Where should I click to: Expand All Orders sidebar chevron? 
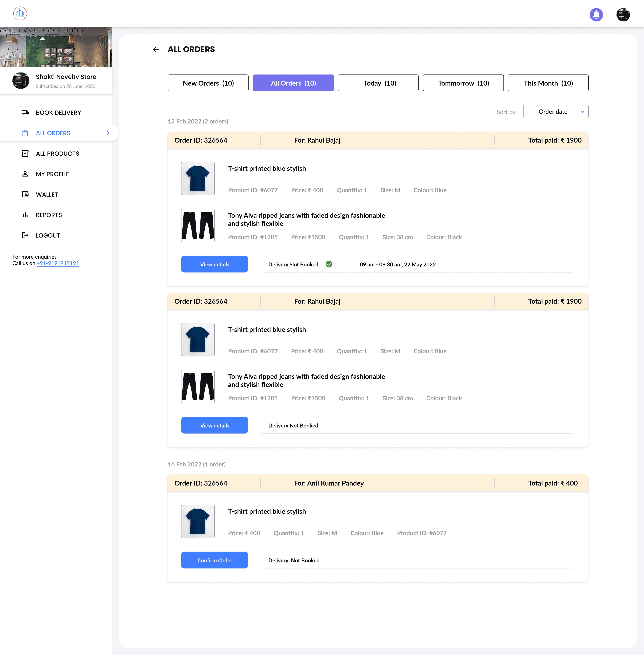click(108, 133)
